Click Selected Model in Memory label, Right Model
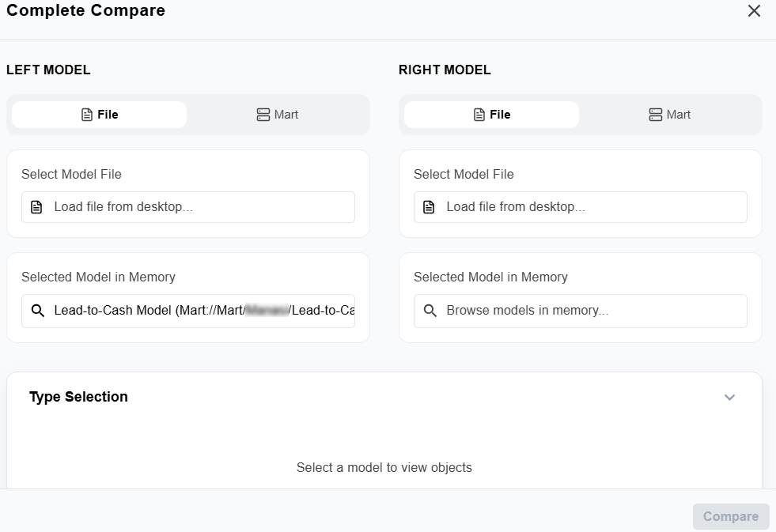Image resolution: width=776 pixels, height=532 pixels. 491,277
